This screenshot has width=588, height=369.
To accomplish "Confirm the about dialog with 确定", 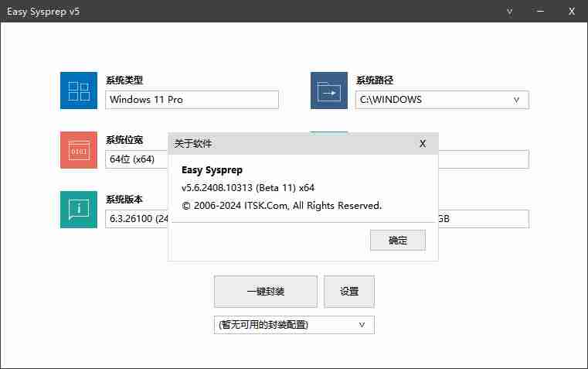I will point(398,241).
